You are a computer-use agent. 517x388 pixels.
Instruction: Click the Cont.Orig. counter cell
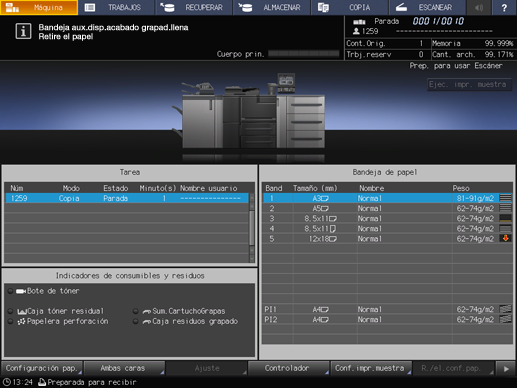pos(387,43)
